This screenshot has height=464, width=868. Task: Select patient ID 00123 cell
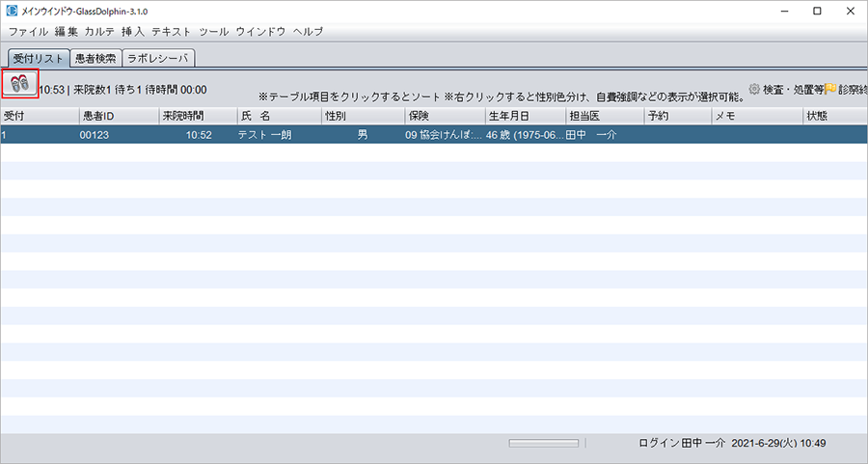pos(119,134)
